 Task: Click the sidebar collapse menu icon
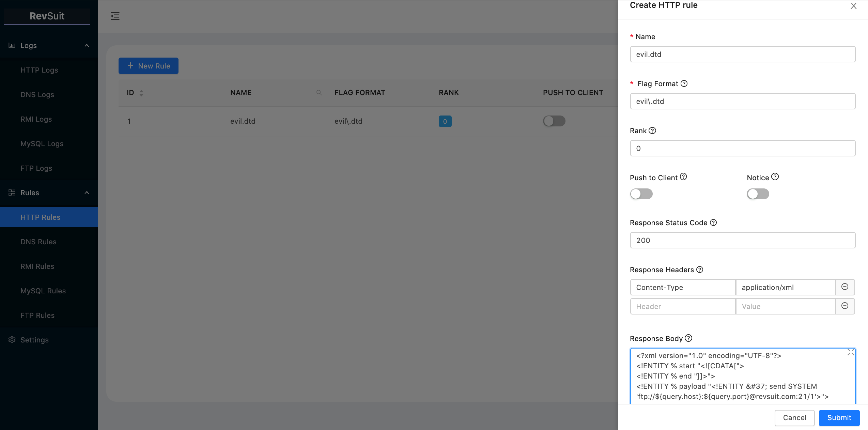(x=115, y=16)
